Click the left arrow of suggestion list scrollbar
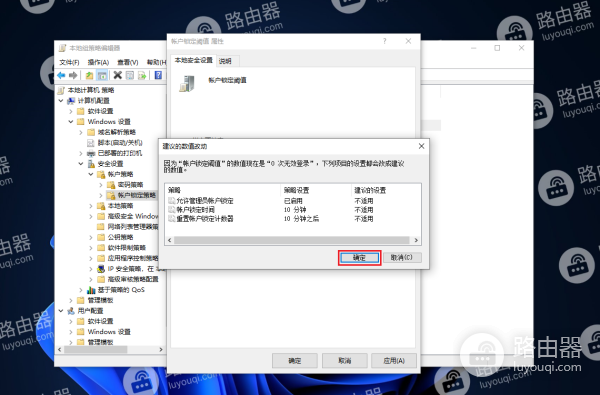This screenshot has width=600, height=395. pos(170,240)
